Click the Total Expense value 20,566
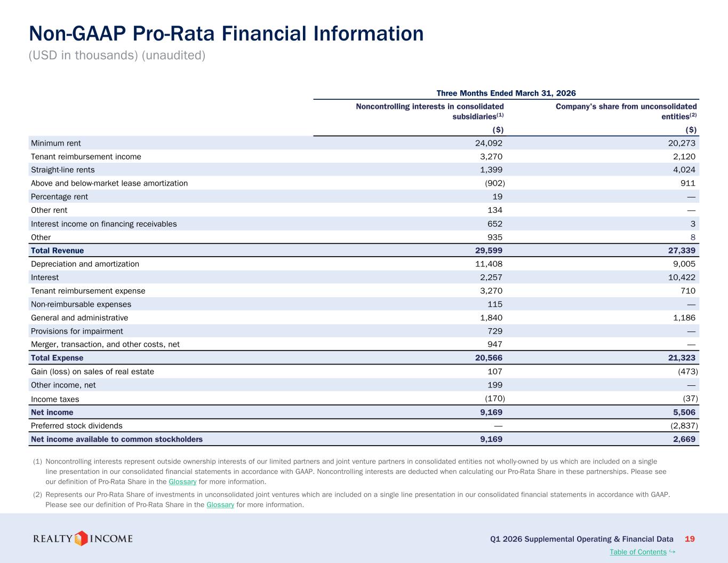 [489, 358]
